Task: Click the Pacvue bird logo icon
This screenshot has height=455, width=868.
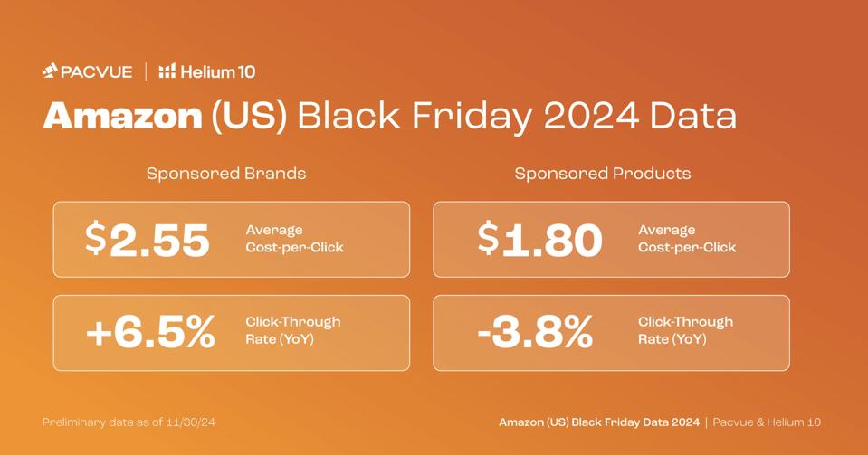Action: (51, 71)
